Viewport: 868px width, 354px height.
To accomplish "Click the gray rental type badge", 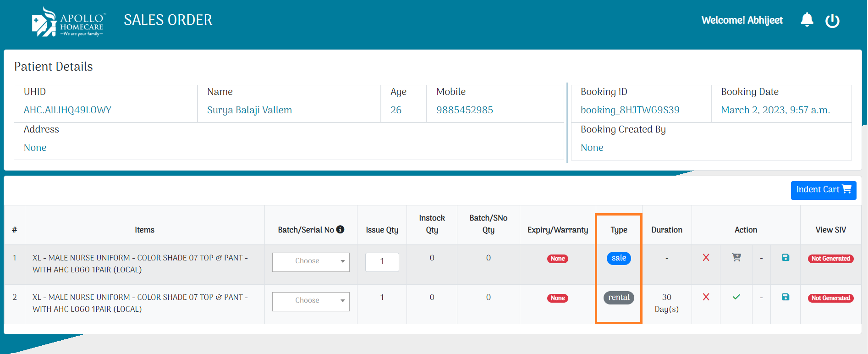I will pyautogui.click(x=619, y=298).
